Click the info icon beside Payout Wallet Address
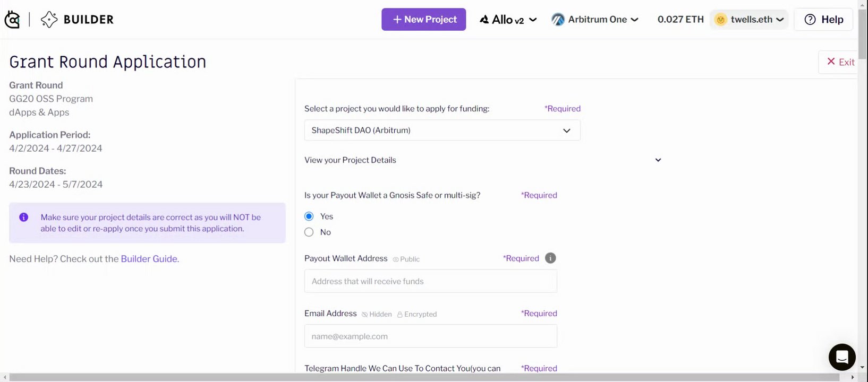 [x=550, y=258]
